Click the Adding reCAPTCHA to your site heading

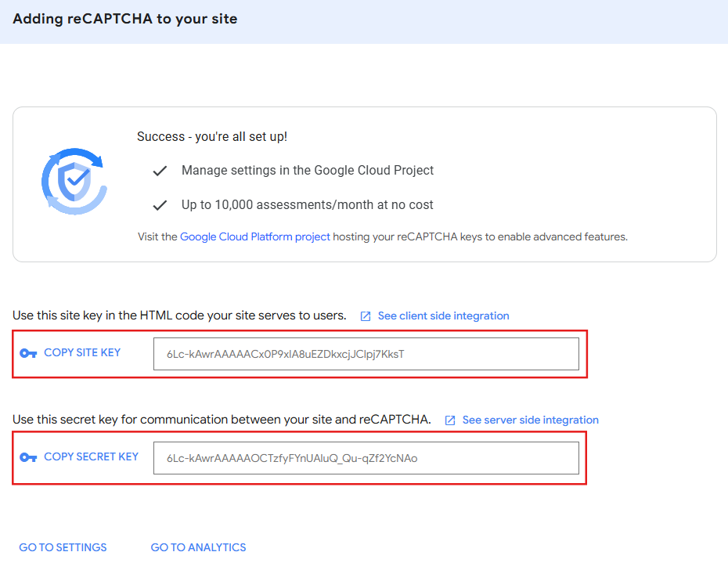[125, 19]
